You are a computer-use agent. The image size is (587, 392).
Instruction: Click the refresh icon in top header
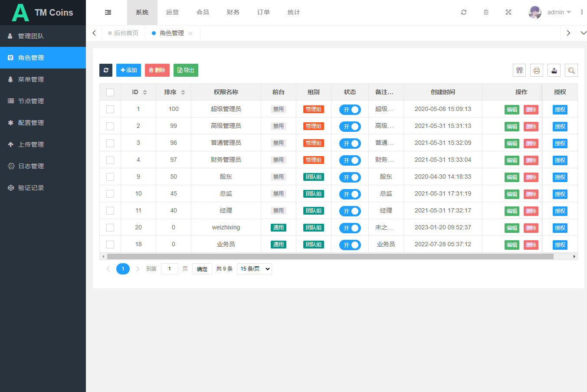(x=464, y=12)
